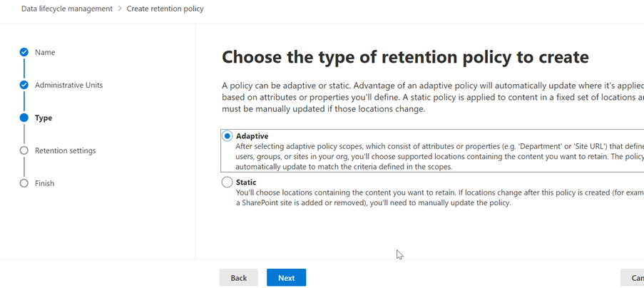Select the Static radio button
This screenshot has height=288, width=644.
point(228,182)
